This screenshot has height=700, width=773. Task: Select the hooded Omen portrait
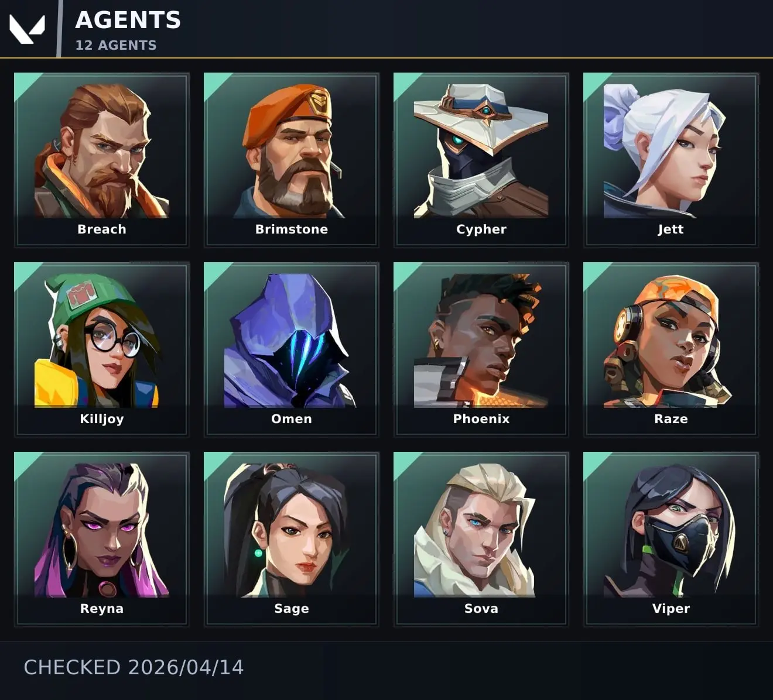click(x=291, y=349)
